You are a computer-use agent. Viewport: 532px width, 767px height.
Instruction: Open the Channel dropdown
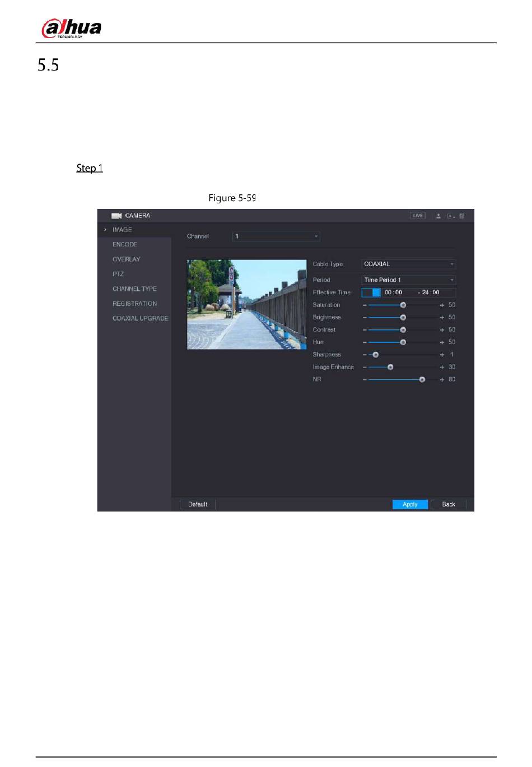pyautogui.click(x=276, y=236)
